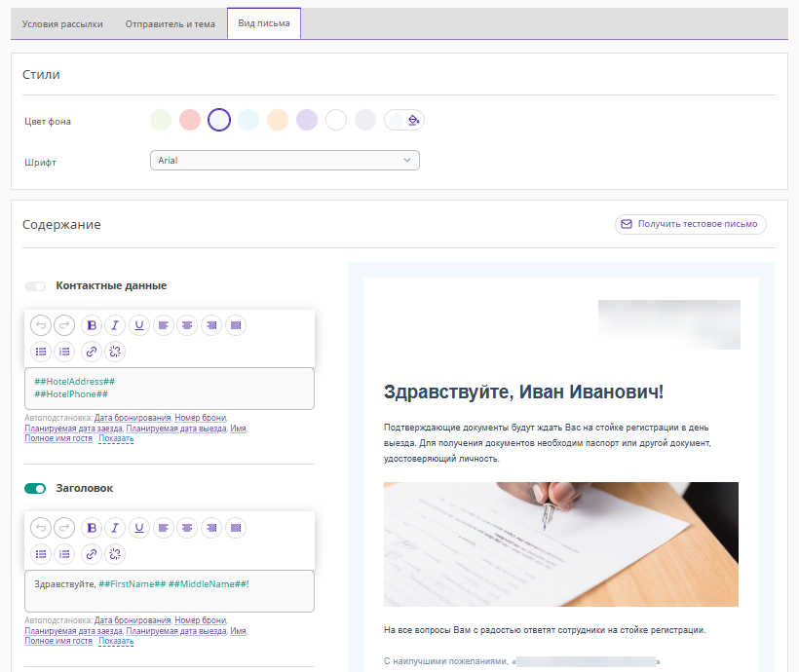Click Показать under Заголовок

coord(116,642)
